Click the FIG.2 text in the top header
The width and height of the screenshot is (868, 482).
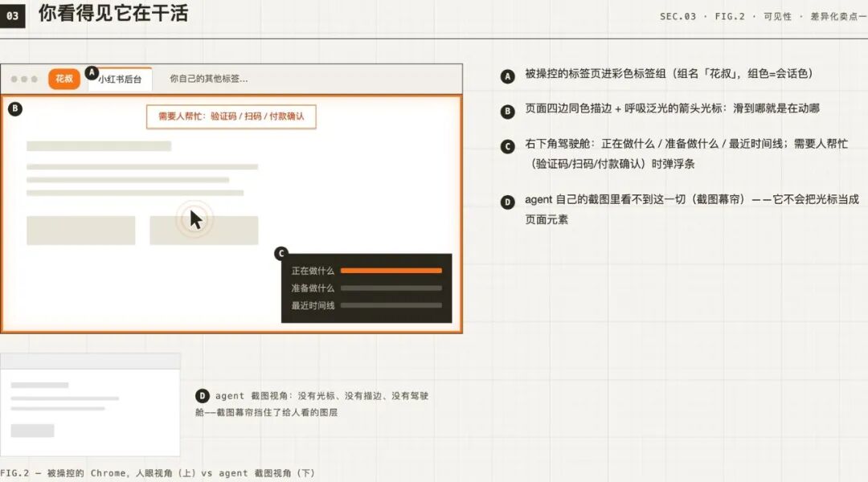point(730,17)
